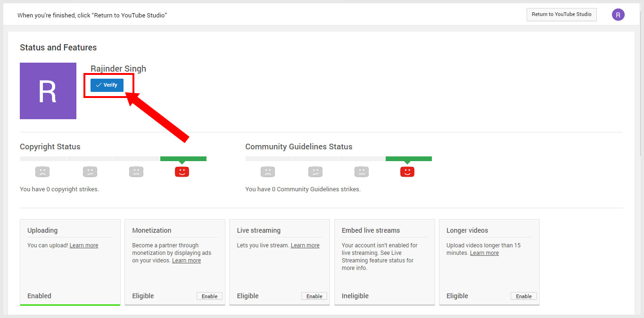Click the Rajinder Singh channel name
This screenshot has height=318, width=644.
(118, 69)
